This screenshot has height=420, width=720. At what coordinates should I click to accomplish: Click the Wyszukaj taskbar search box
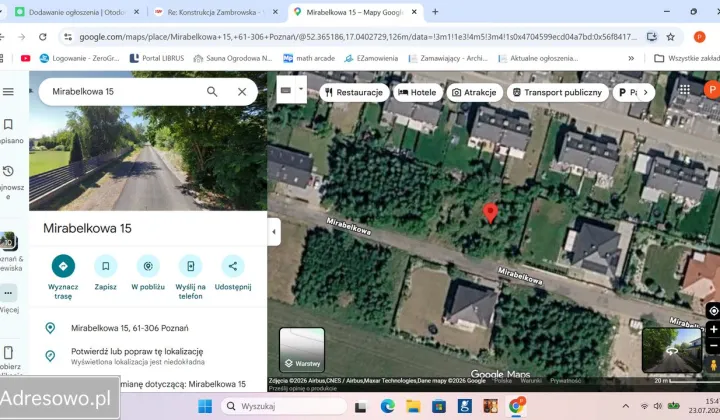click(x=284, y=406)
